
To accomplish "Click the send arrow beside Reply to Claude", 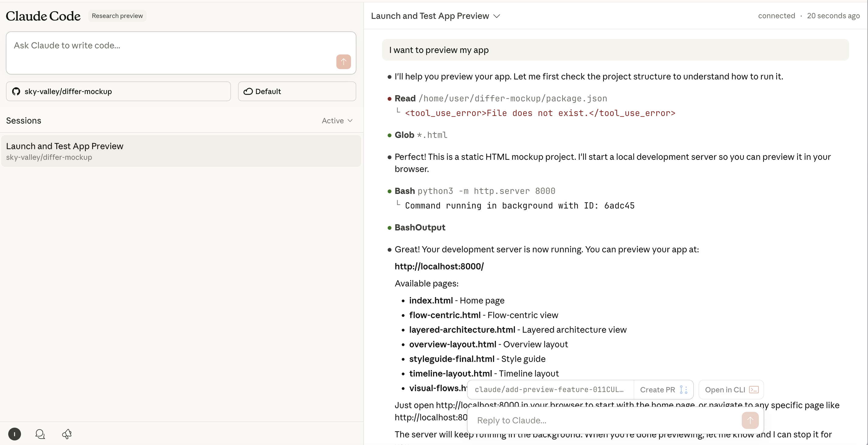I will click(x=750, y=420).
